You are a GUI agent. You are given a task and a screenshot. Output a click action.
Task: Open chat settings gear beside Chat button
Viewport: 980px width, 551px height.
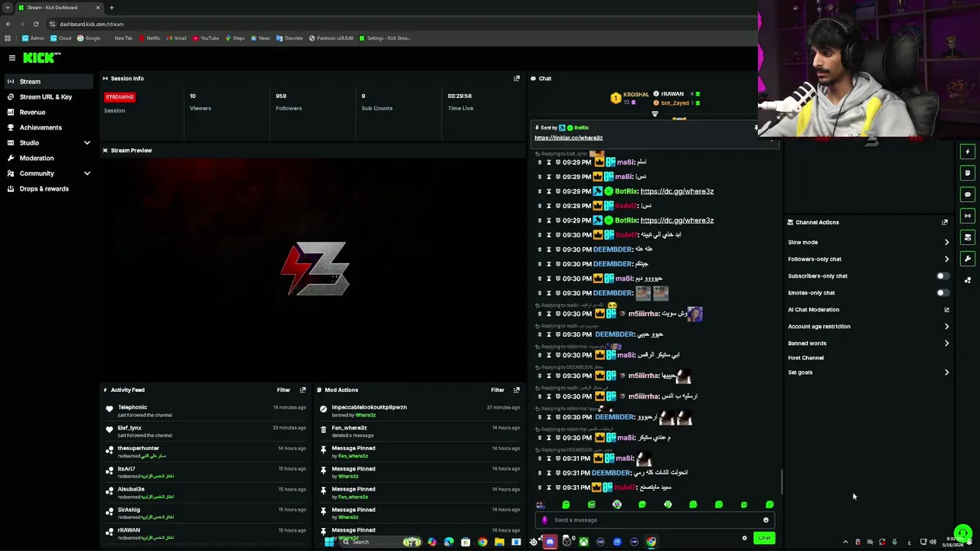tap(744, 538)
